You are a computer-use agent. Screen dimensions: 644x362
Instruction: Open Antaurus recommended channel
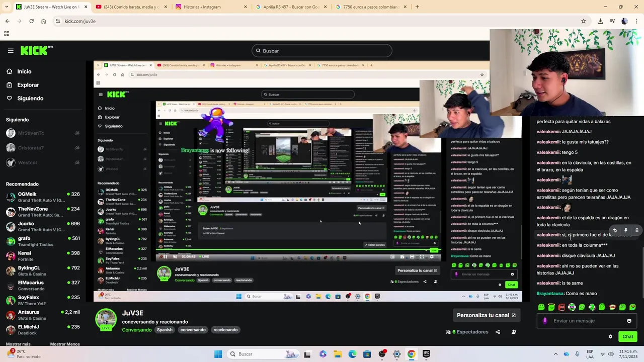coord(43,315)
